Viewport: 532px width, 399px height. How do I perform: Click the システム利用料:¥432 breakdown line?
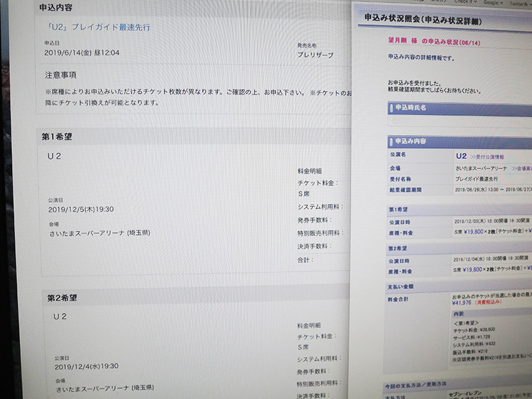click(x=474, y=345)
